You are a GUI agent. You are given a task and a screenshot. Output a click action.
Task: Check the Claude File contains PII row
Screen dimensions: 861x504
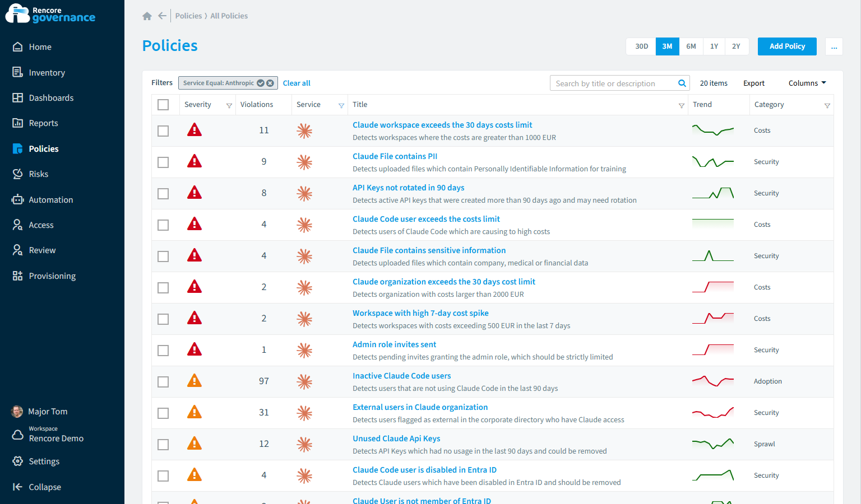click(163, 162)
